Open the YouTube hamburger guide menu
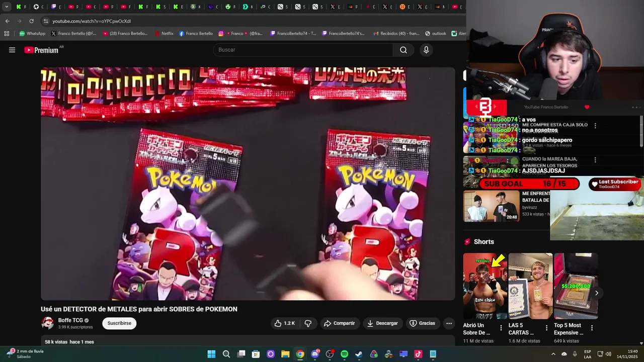Screen dimensions: 644x362 pyautogui.click(x=12, y=50)
